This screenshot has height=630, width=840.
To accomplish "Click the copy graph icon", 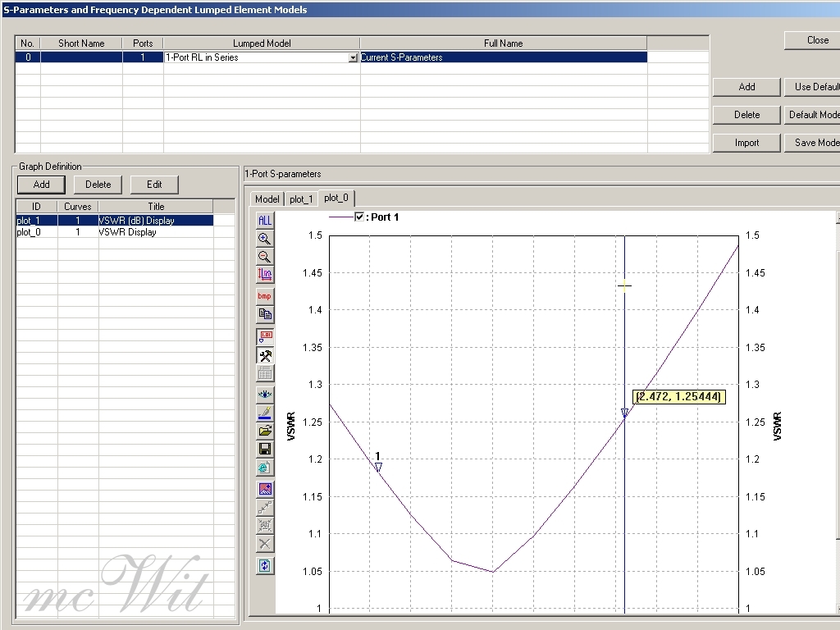I will pyautogui.click(x=265, y=313).
